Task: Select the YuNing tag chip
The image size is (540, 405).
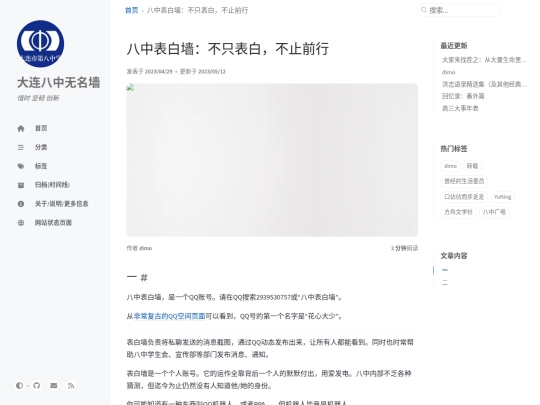Action: (x=502, y=197)
